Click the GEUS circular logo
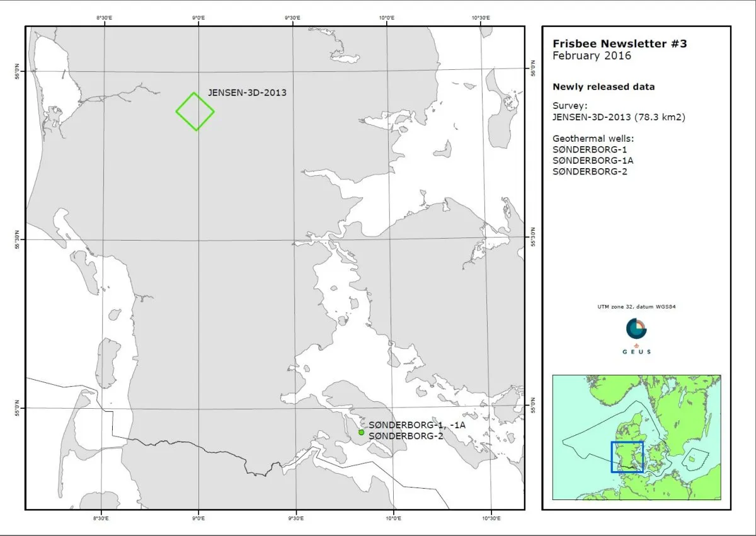This screenshot has height=536, width=756. click(x=636, y=328)
